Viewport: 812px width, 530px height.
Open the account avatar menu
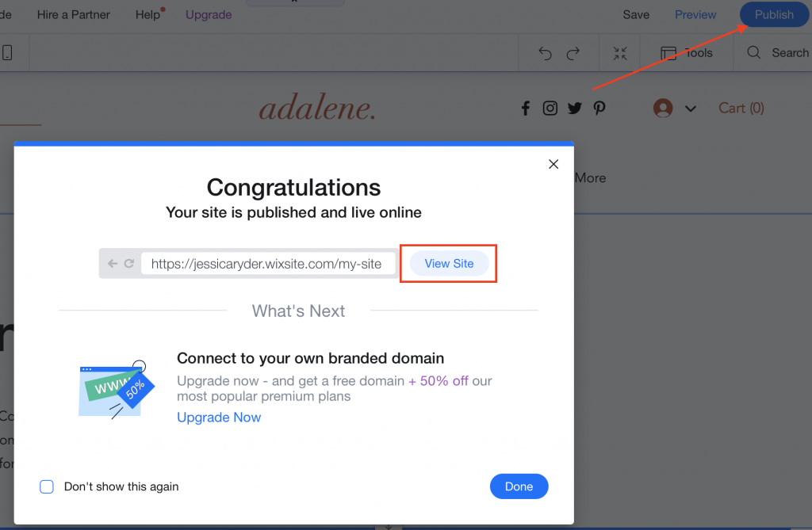(664, 108)
